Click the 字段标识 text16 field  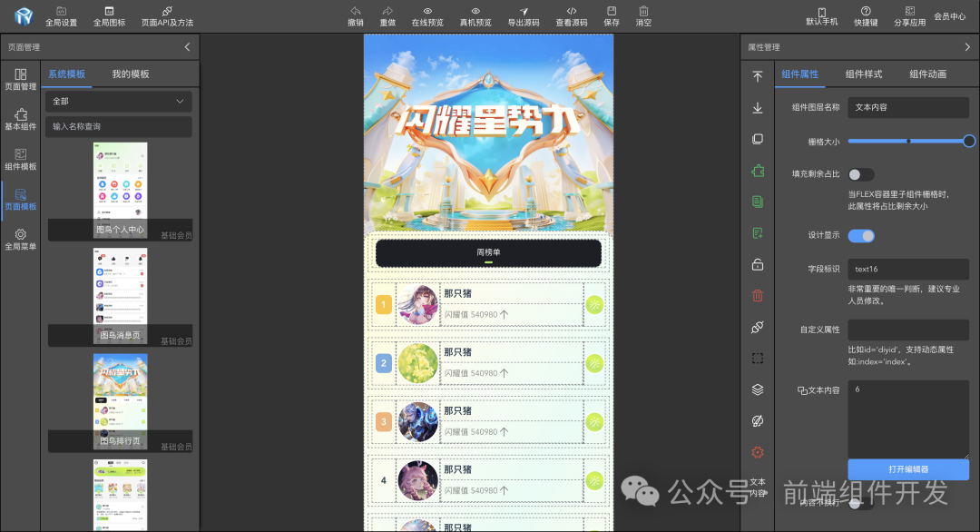click(908, 269)
